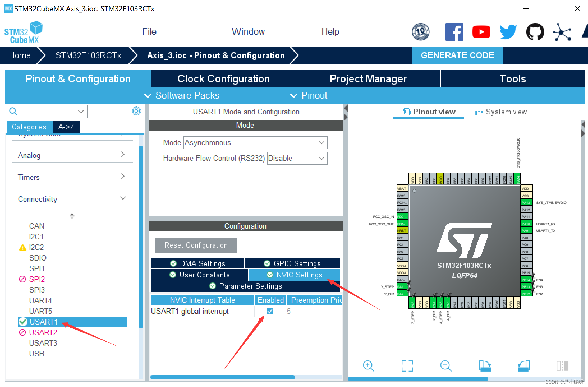The image size is (588, 387).
Task: Click the ST community network icon
Action: point(562,32)
